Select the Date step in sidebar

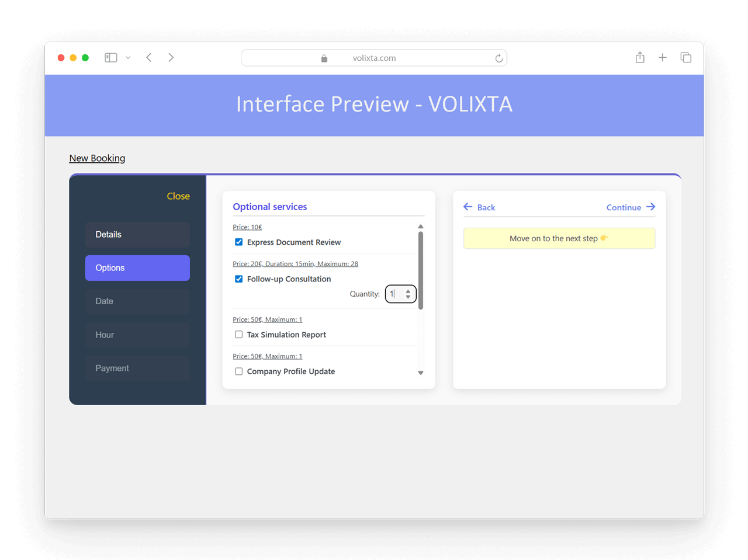[137, 301]
